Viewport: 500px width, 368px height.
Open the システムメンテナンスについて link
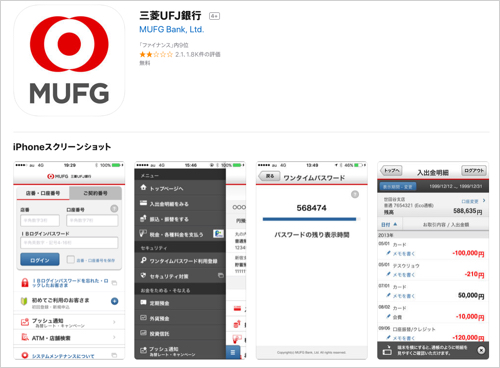click(x=63, y=356)
